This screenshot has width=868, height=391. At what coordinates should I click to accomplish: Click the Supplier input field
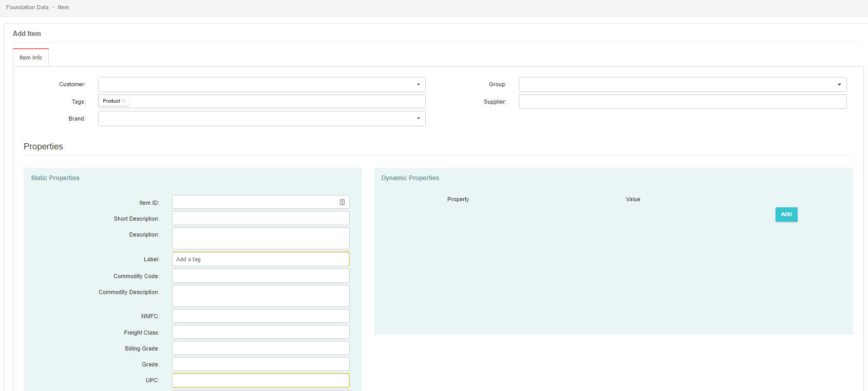(683, 102)
